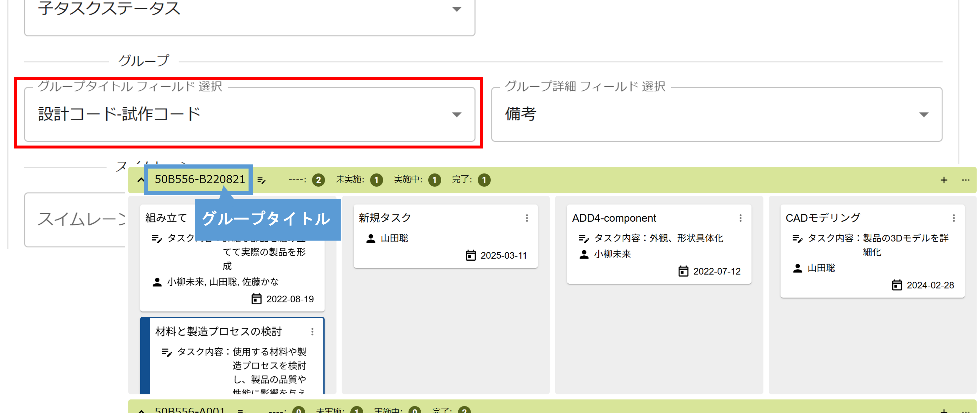The image size is (980, 413).
Task: Click the selected value 設計コード-試作コード
Action: (x=120, y=114)
